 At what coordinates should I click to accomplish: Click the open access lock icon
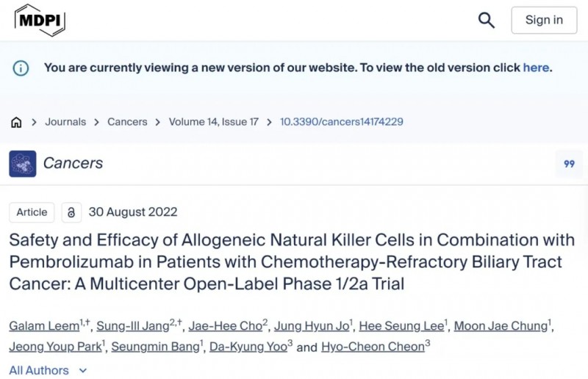tap(71, 212)
